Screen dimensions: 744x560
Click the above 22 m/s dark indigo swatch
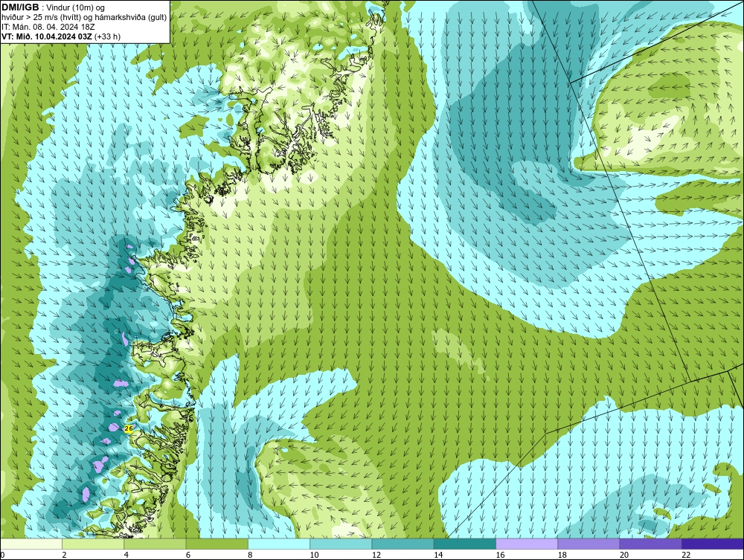coord(713,544)
